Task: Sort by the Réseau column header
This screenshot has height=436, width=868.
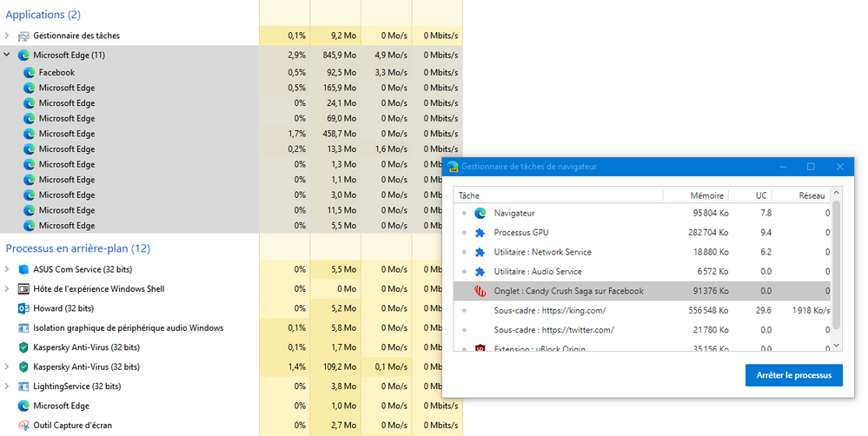Action: pos(802,195)
